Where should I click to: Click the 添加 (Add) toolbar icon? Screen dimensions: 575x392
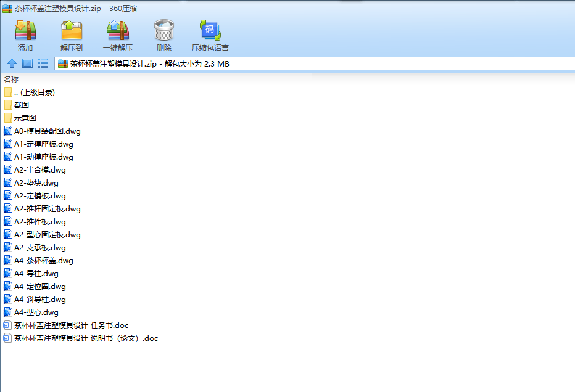25,30
